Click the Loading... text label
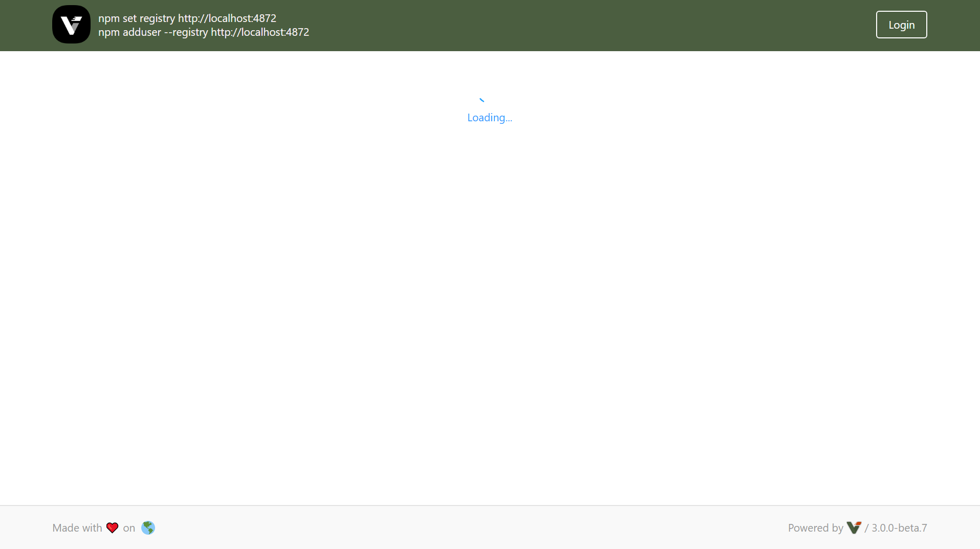This screenshot has width=980, height=549. (x=489, y=117)
